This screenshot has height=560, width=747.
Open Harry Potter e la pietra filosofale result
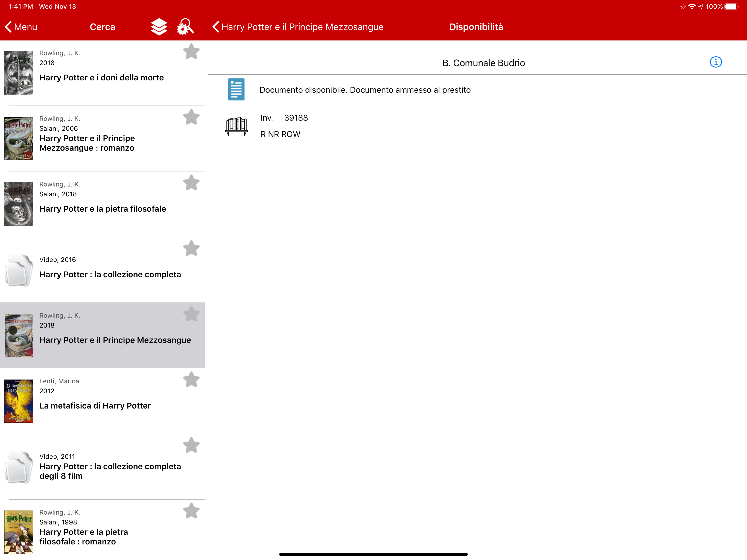[103, 209]
